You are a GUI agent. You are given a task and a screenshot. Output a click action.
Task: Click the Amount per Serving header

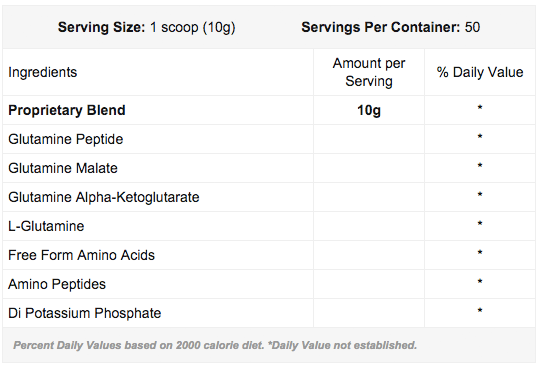369,72
